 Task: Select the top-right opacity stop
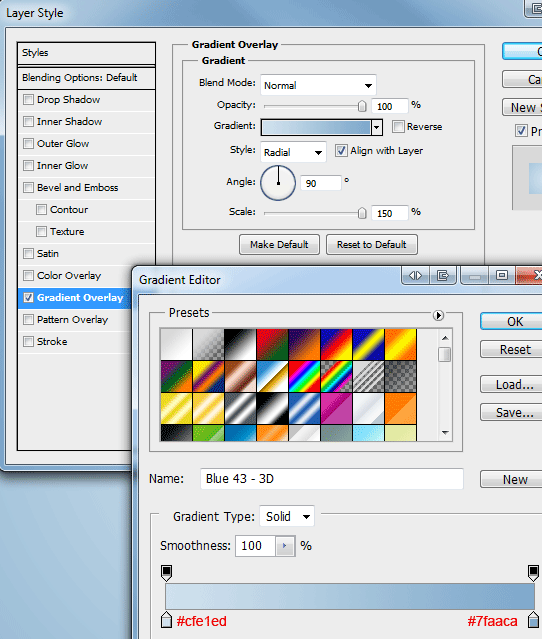(533, 573)
